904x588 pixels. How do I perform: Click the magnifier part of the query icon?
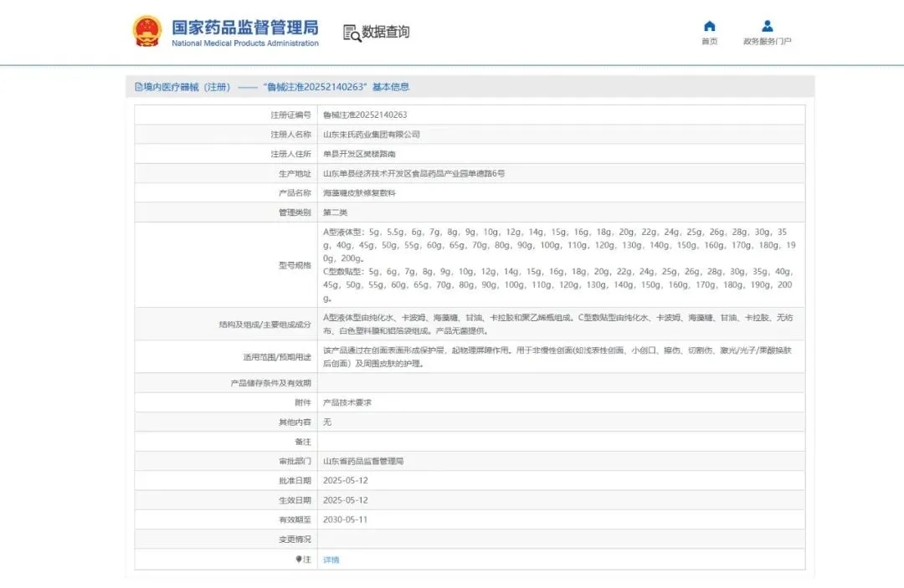(x=356, y=36)
